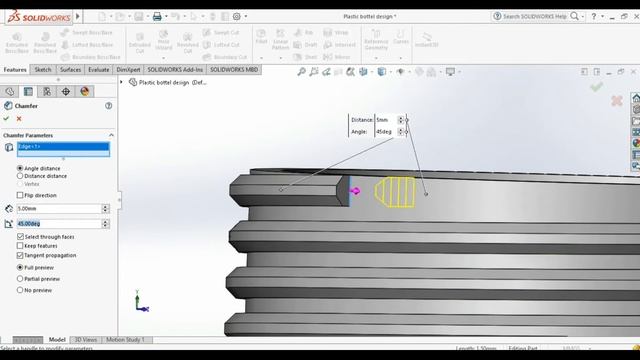Click the stepper on 45.00deg angle field
Image resolution: width=640 pixels, height=360 pixels.
(105, 224)
